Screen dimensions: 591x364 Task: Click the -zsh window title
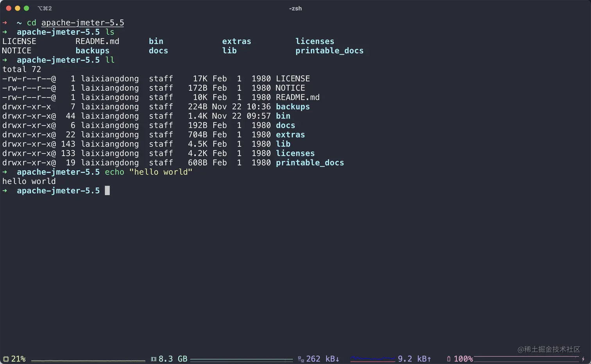295,8
